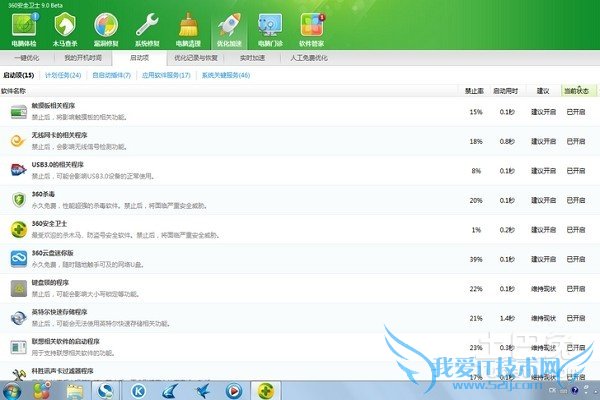Viewport: 600px width, 400px height.
Task: Select 优化加速 rocket icon
Action: [229, 30]
